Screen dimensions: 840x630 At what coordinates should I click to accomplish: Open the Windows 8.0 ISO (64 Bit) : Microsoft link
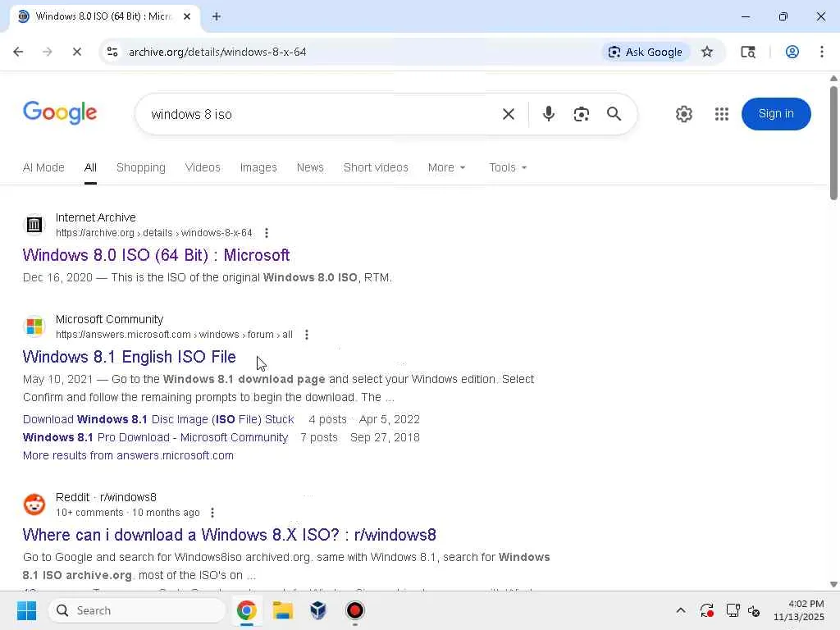tap(156, 255)
